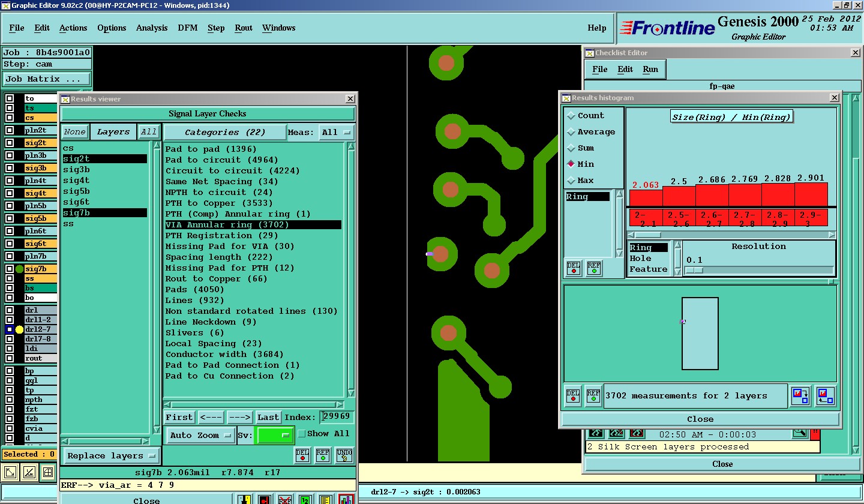Open the Replace layers dropdown
Image resolution: width=864 pixels, height=504 pixels.
(x=112, y=456)
